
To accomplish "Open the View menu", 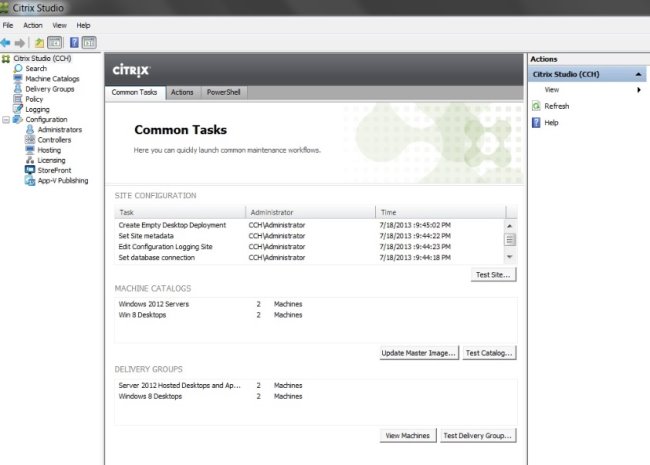I will [x=59, y=25].
